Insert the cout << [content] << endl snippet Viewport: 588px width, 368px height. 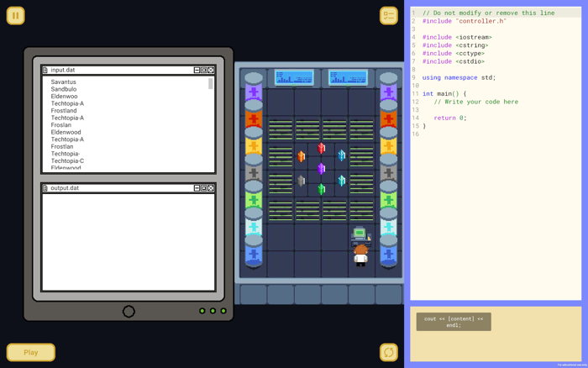pos(454,322)
